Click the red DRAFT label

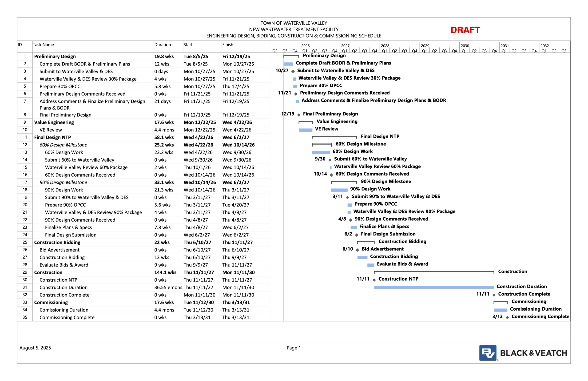pyautogui.click(x=465, y=30)
